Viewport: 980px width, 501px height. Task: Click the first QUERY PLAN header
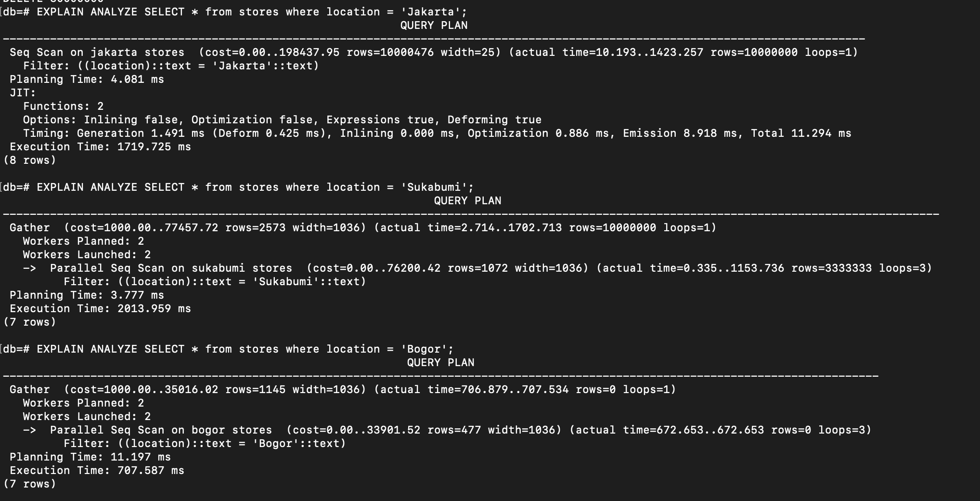tap(434, 26)
